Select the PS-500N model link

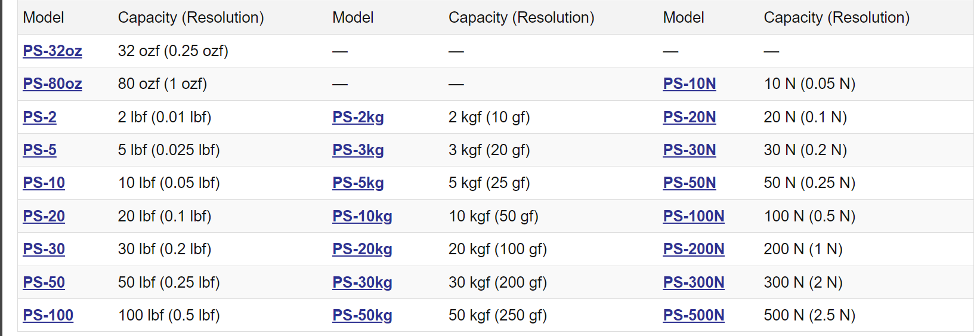[x=693, y=316]
